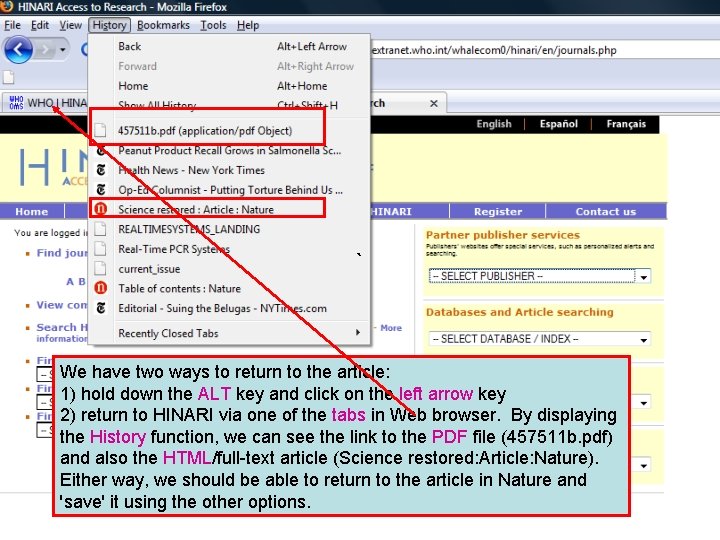Viewport: 720px width, 540px height.
Task: Expand Recently Closed Tabs submenu
Action: pos(229,333)
